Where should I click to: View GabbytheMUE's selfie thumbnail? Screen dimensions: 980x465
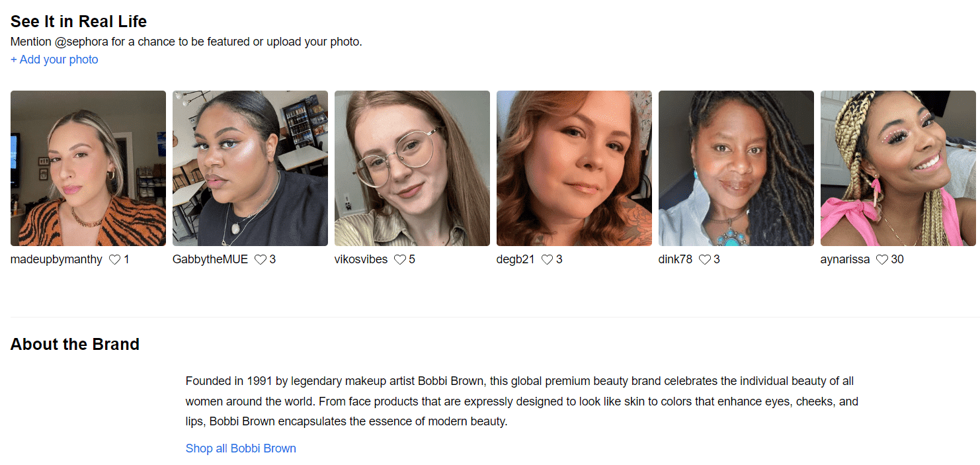[x=250, y=168]
